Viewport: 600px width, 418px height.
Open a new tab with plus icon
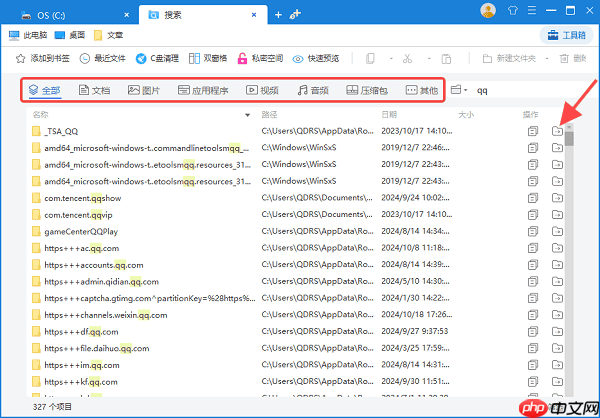278,15
